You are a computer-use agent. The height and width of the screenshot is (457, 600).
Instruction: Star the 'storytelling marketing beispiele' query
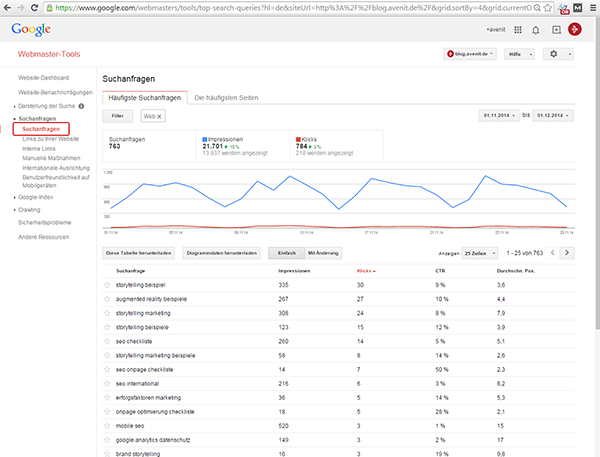click(x=107, y=355)
